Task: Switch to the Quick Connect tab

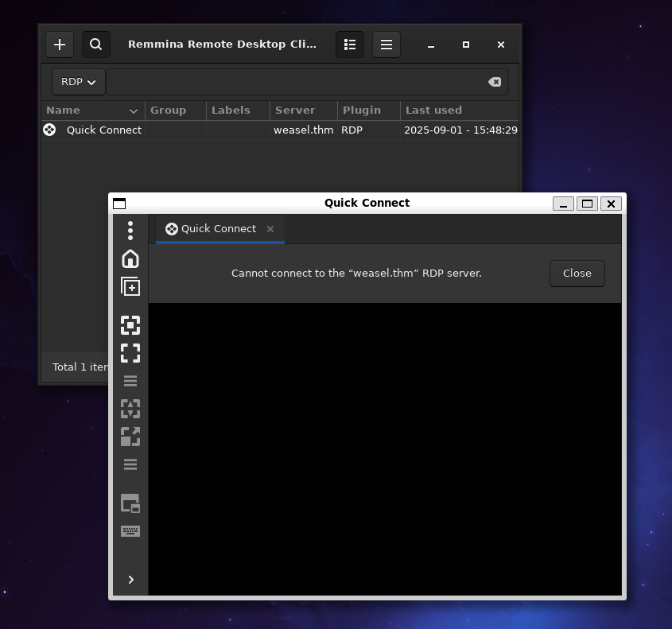Action: pyautogui.click(x=212, y=229)
